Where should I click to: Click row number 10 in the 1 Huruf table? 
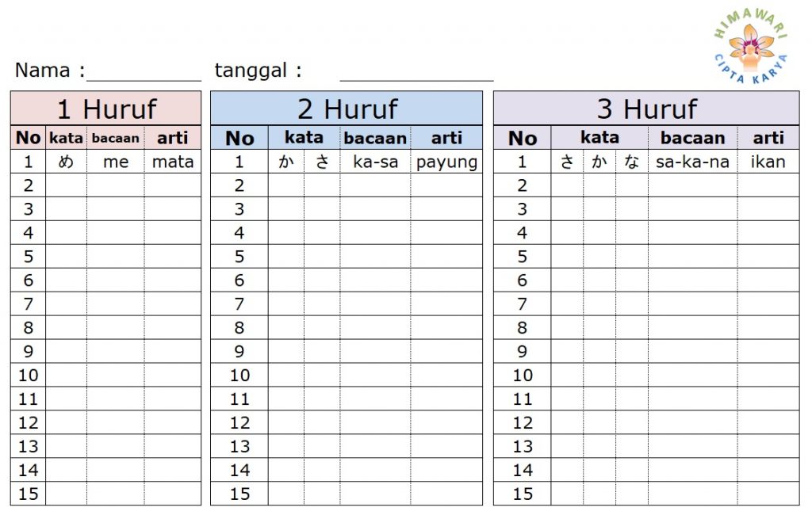point(29,375)
